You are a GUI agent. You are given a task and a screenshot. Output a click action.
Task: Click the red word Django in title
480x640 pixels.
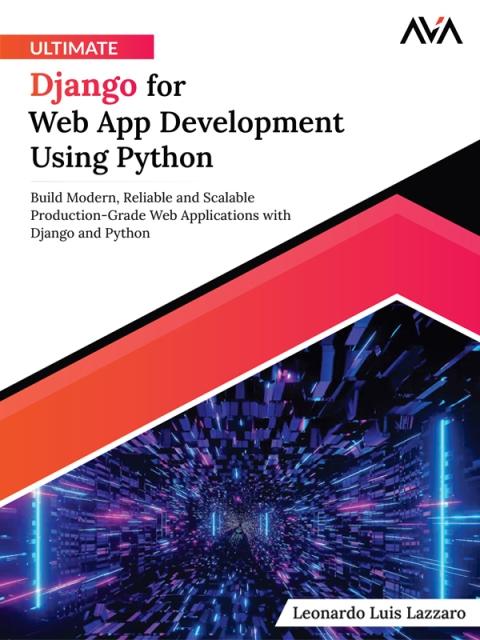click(83, 87)
